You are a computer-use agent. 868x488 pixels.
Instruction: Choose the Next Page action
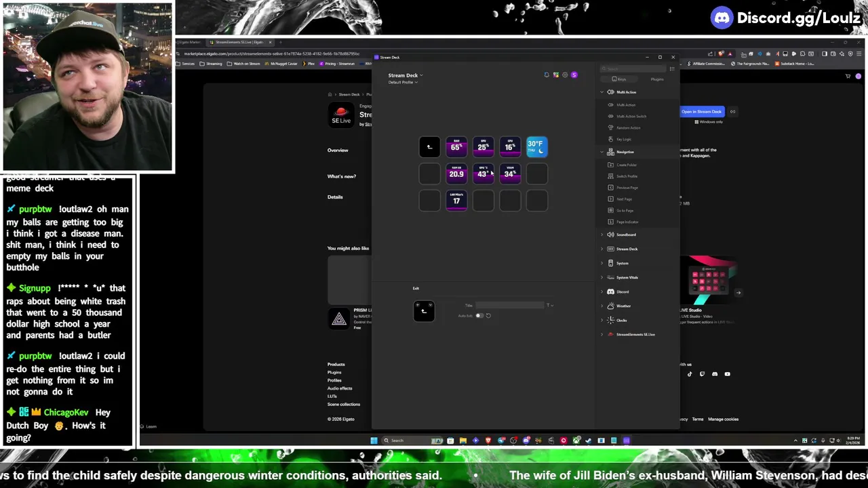[620, 199]
